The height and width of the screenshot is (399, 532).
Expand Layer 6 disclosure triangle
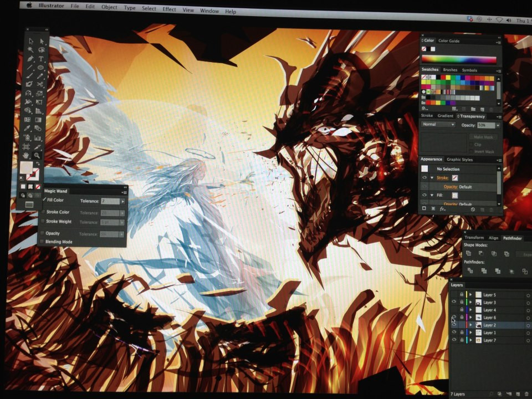(470, 318)
